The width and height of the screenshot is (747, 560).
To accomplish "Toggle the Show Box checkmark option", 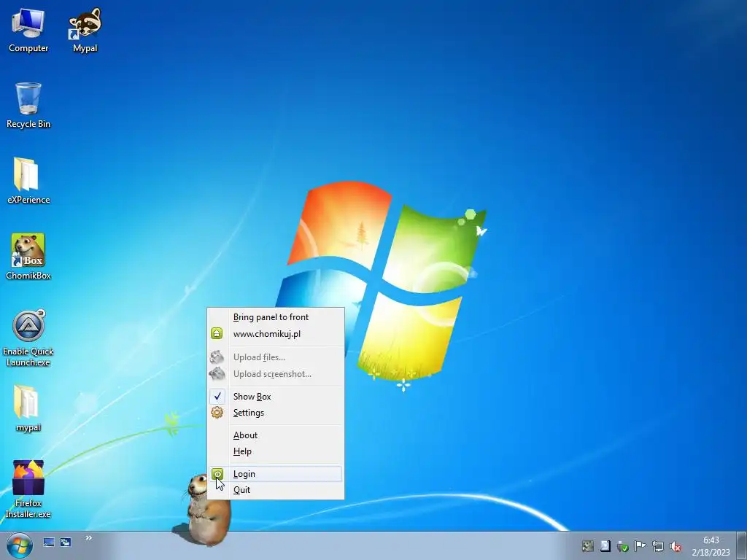I will (x=275, y=396).
